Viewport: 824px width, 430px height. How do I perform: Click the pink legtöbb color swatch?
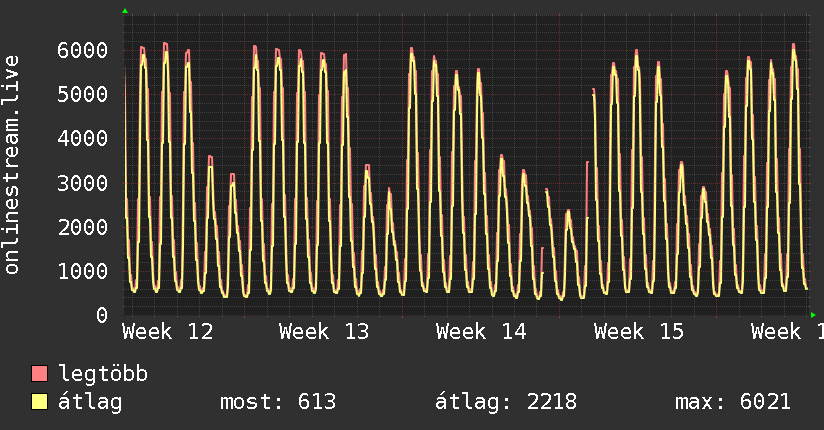click(x=39, y=373)
